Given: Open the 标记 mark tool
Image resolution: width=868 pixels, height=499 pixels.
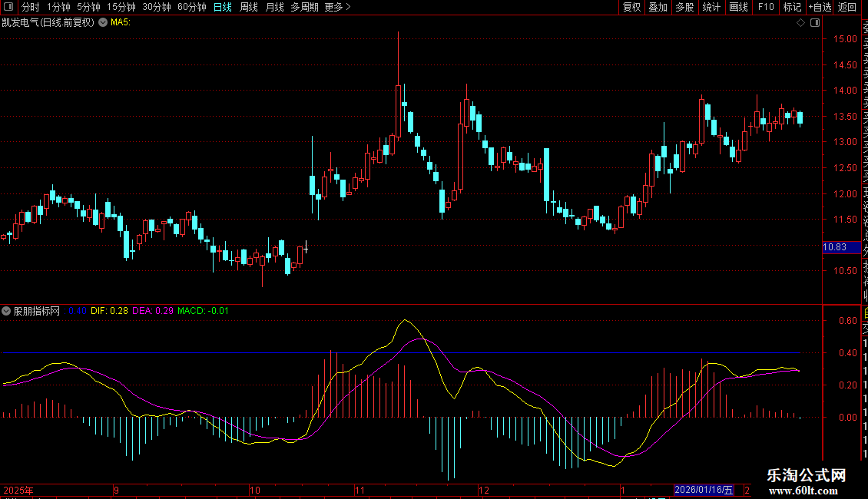Looking at the screenshot, I should pos(792,8).
